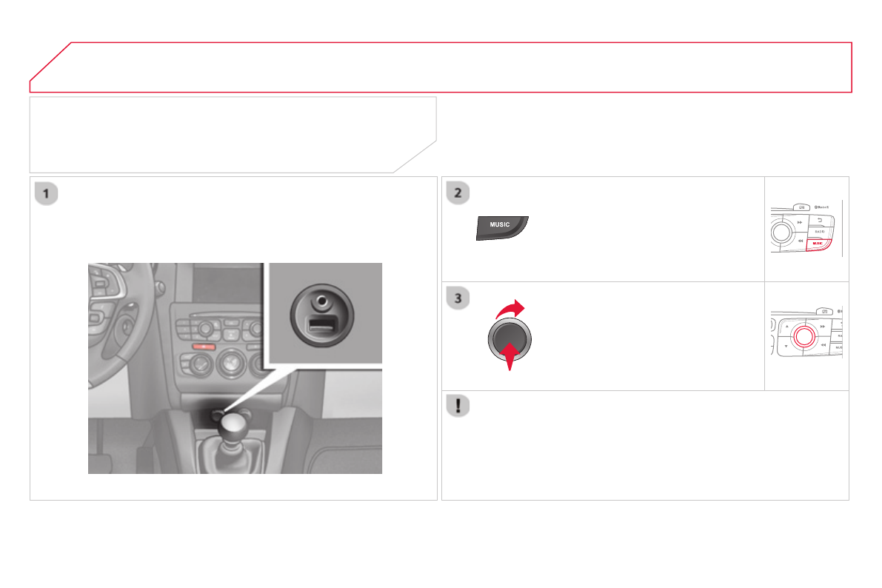The width and height of the screenshot is (882, 588).
Task: Click the up arrow key in lower panel diagram
Action: [787, 327]
